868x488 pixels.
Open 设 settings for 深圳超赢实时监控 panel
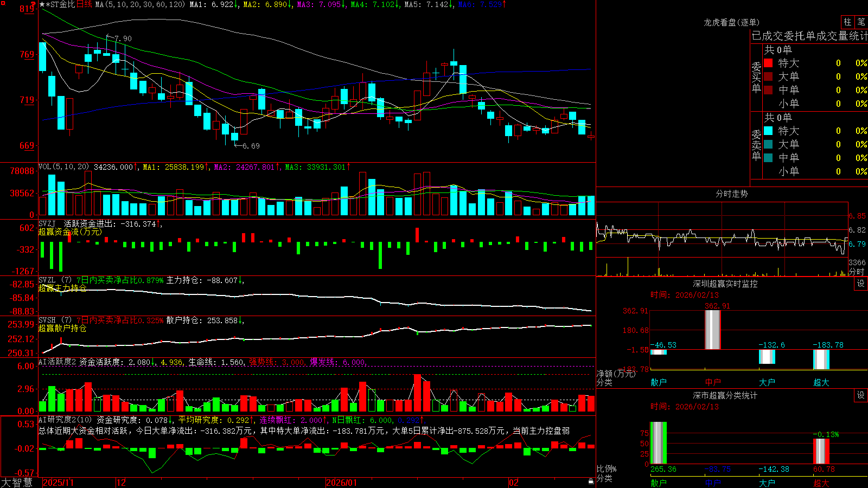(861, 284)
